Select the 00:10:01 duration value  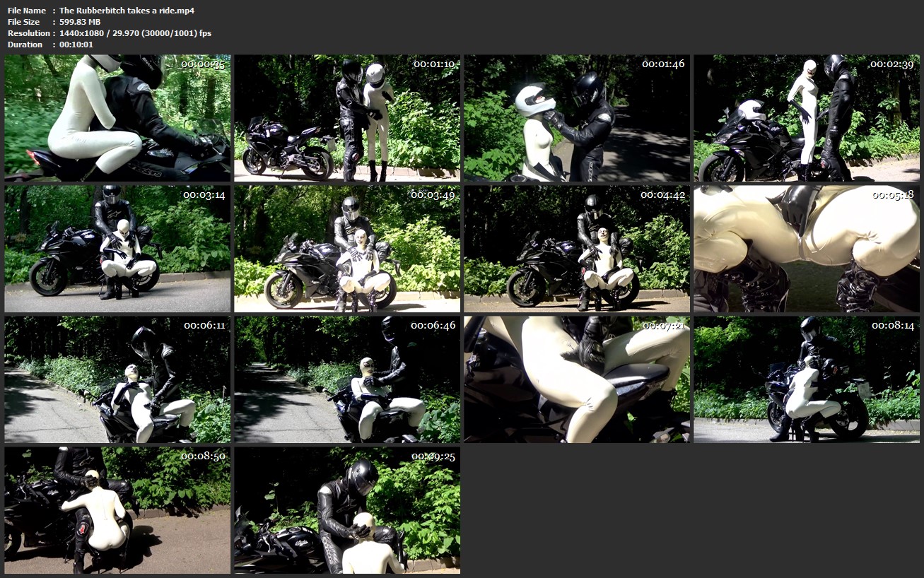coord(76,45)
